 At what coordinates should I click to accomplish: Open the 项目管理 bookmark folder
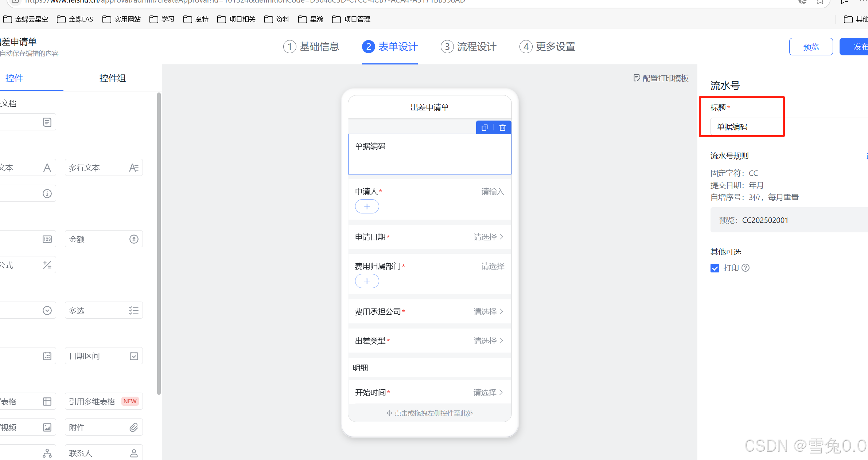click(351, 19)
